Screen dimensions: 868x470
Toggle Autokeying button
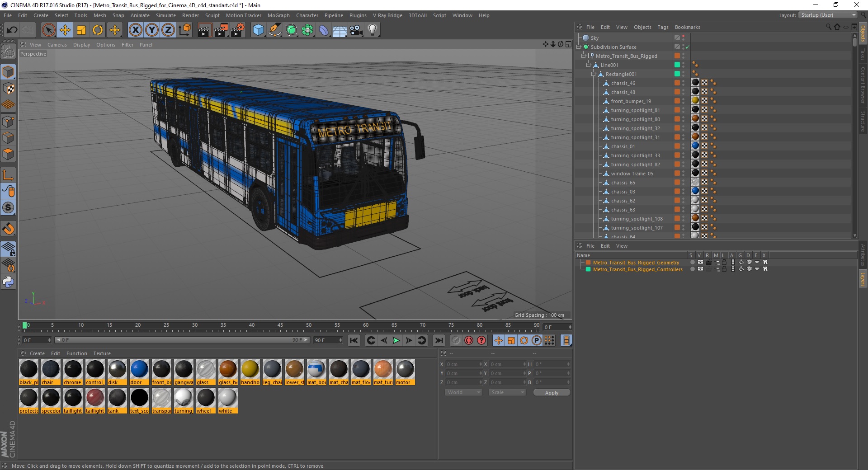pyautogui.click(x=469, y=340)
